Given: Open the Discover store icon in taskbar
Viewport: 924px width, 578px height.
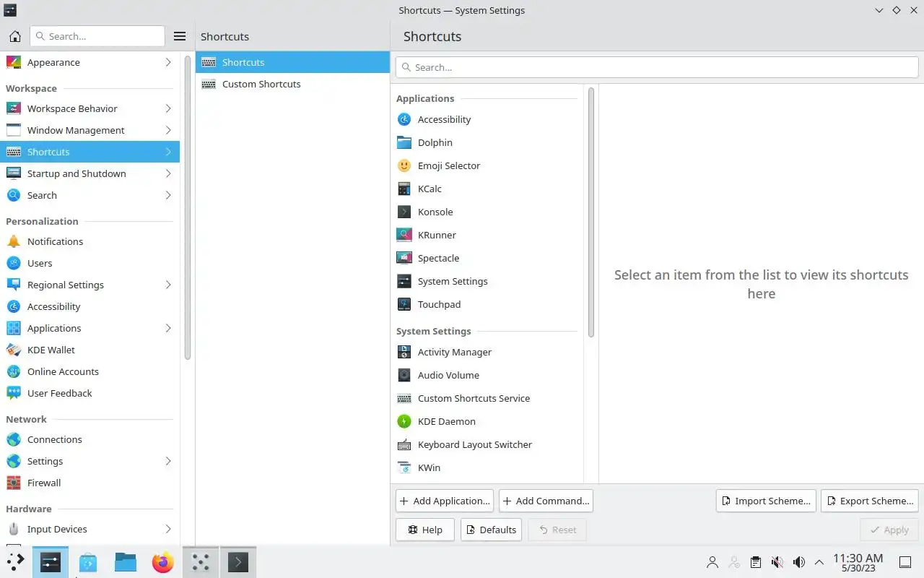Looking at the screenshot, I should (88, 561).
